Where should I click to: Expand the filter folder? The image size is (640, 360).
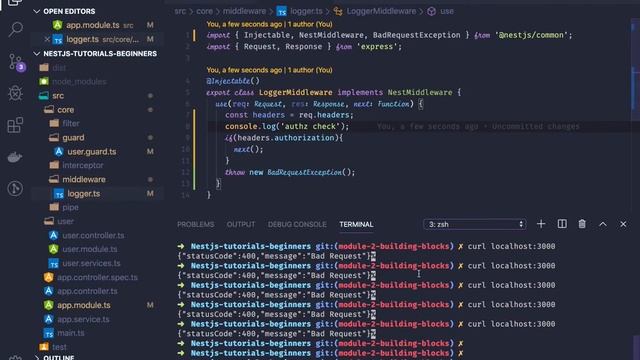click(x=71, y=123)
